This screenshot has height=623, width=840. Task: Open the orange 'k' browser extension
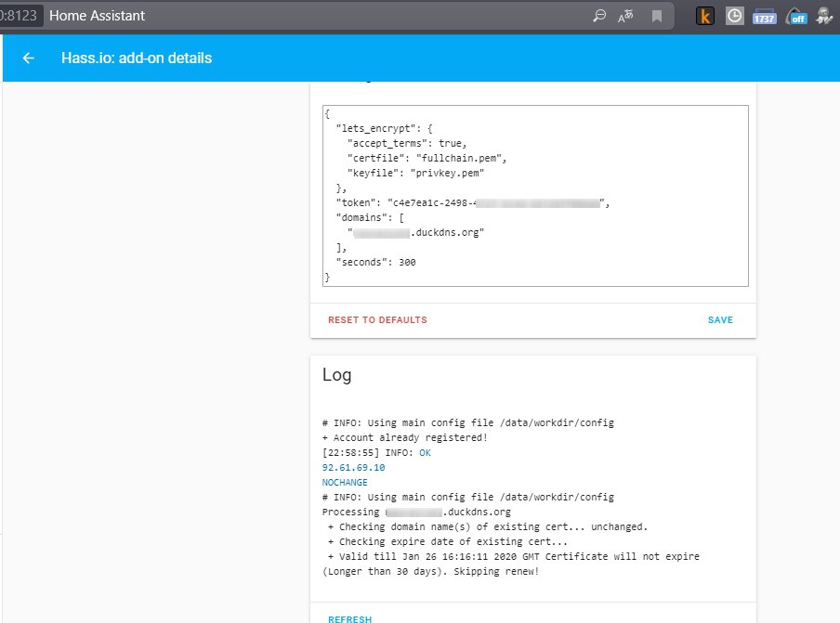(705, 16)
